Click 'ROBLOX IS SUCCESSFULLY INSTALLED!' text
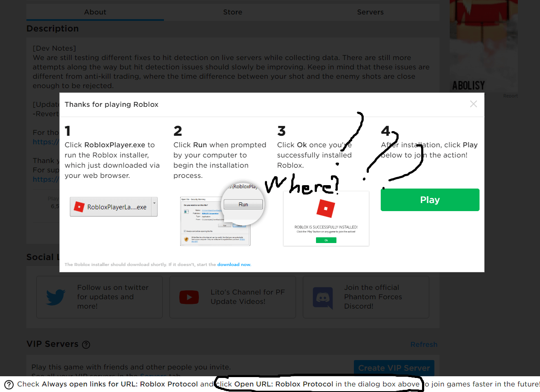The image size is (540, 392). (x=326, y=227)
